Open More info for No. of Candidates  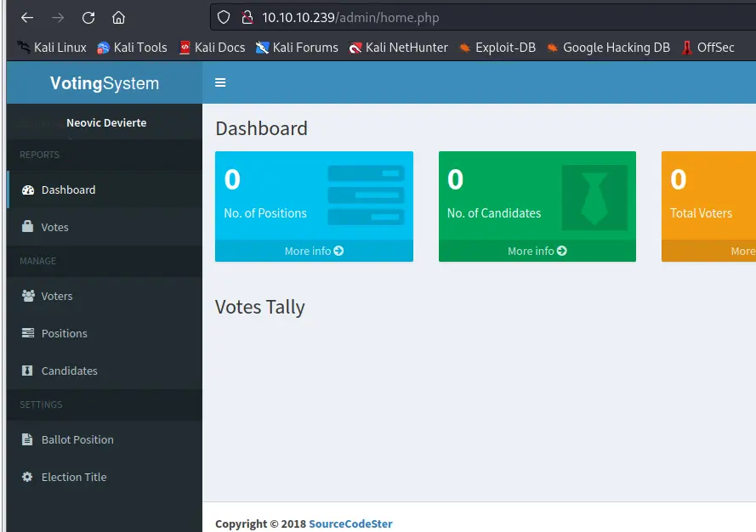(x=537, y=251)
